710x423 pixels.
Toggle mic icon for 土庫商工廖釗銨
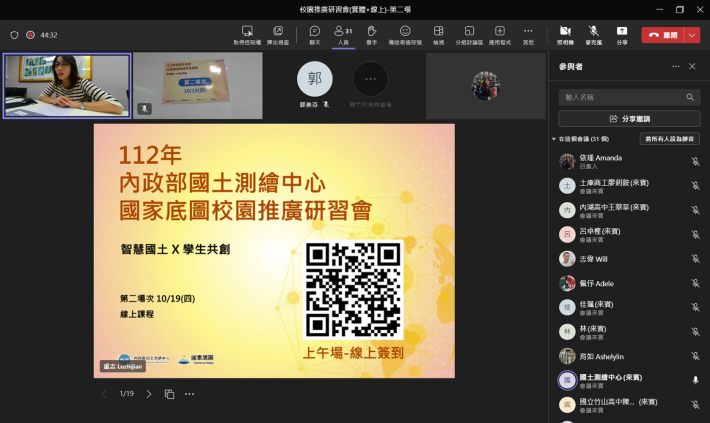695,186
